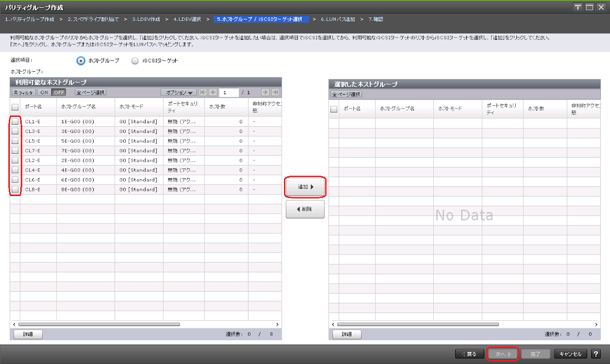Click the フィルタ filter collapse button

[x=23, y=93]
